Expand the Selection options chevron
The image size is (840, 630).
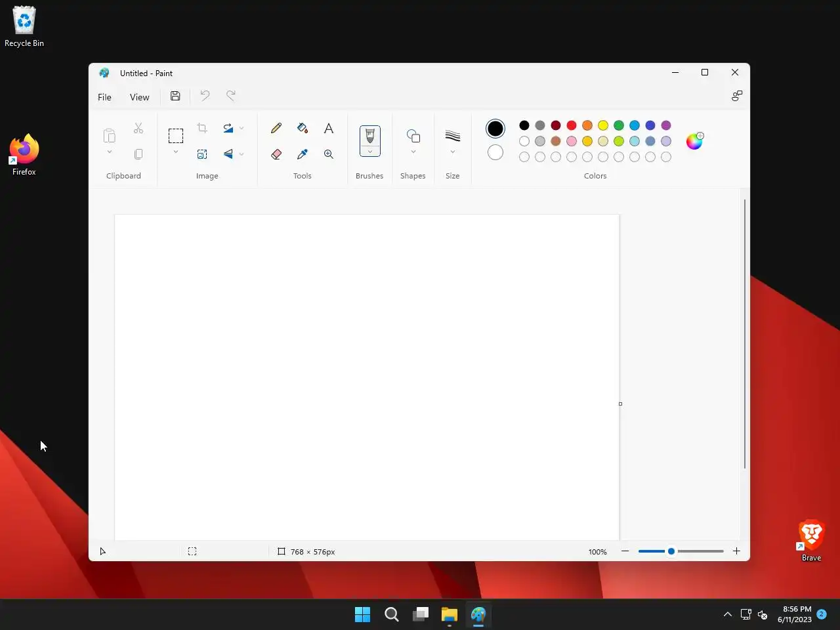pos(176,152)
